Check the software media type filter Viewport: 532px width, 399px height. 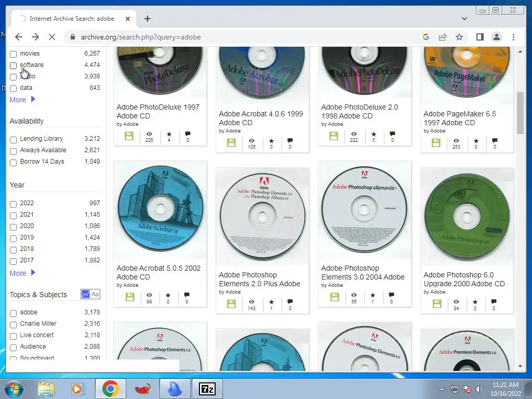click(x=13, y=65)
